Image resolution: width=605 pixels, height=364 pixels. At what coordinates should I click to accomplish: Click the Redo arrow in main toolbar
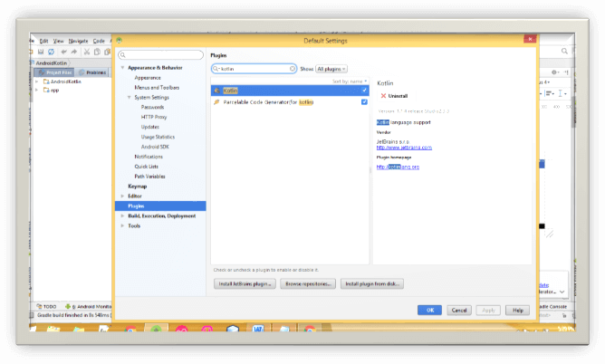pyautogui.click(x=74, y=52)
